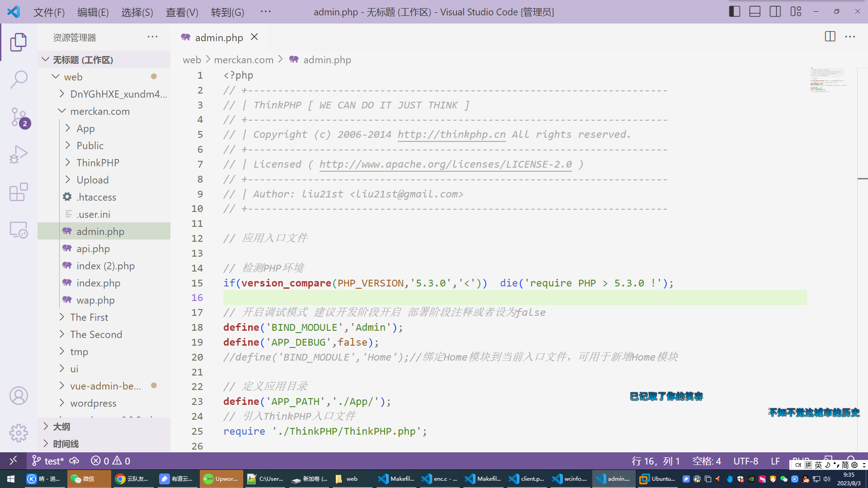
Task: Open Run and Debug view
Action: pyautogui.click(x=19, y=155)
